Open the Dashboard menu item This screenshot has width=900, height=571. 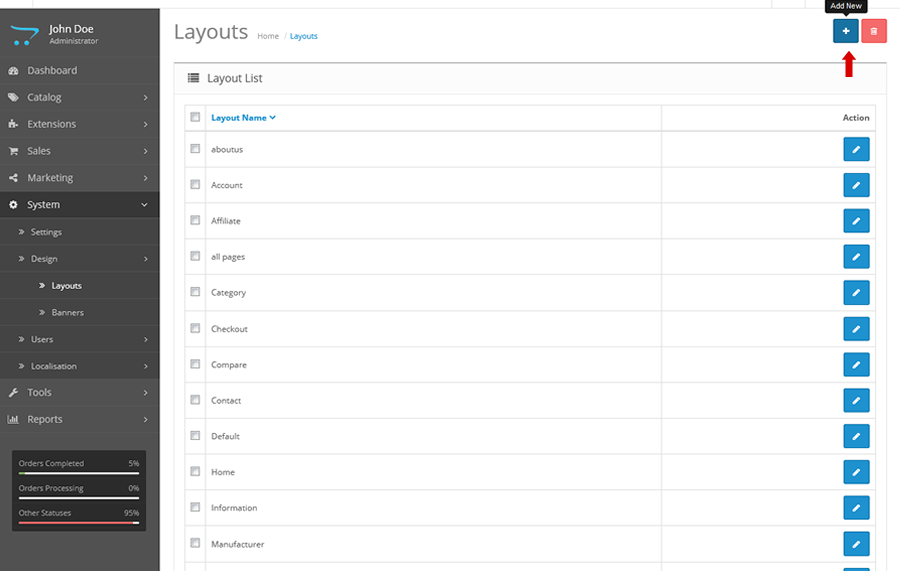tap(52, 71)
